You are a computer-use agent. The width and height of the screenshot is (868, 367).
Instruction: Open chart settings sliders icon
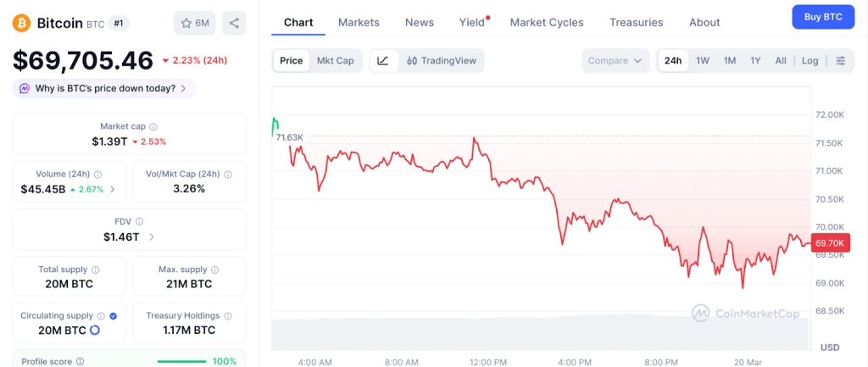(x=840, y=60)
